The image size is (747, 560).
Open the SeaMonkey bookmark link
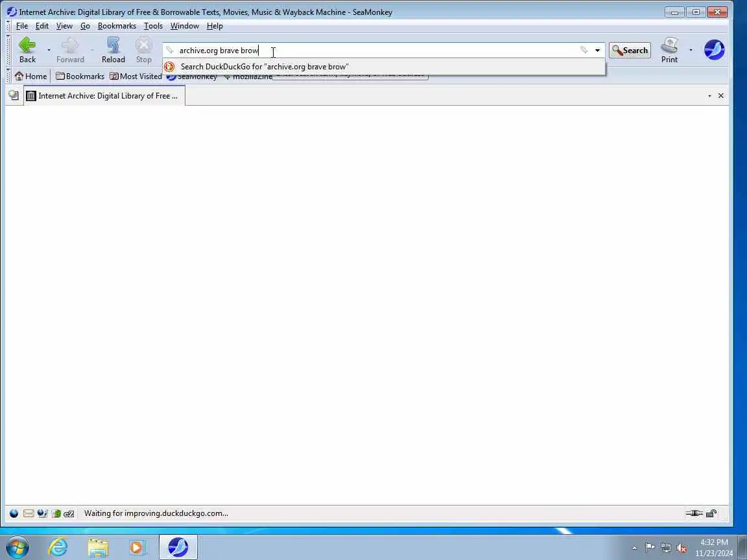pyautogui.click(x=192, y=77)
